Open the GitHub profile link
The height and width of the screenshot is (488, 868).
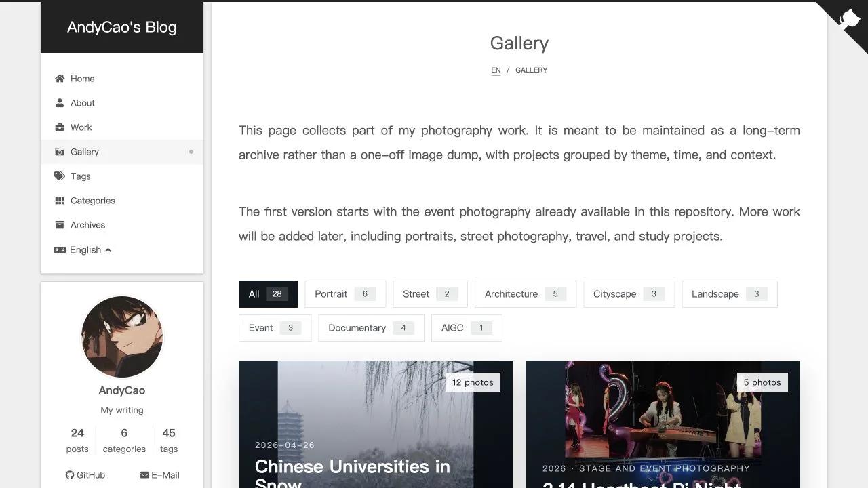(x=85, y=475)
